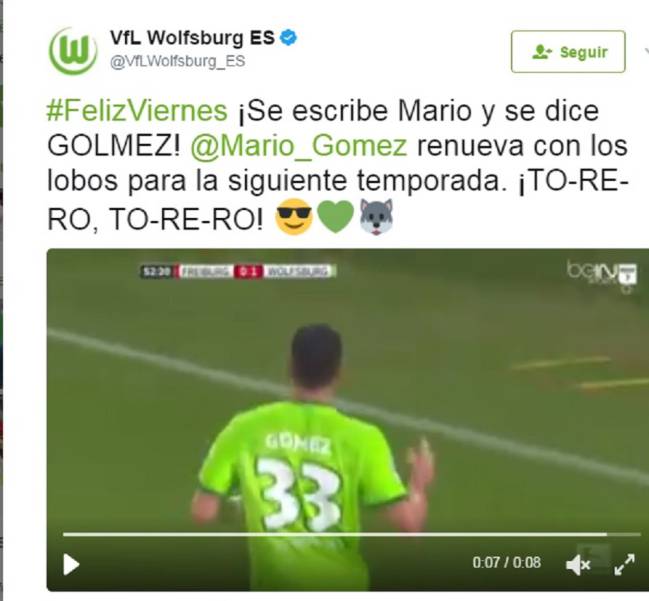Expand video to fullscreen
The height and width of the screenshot is (601, 649).
point(625,565)
